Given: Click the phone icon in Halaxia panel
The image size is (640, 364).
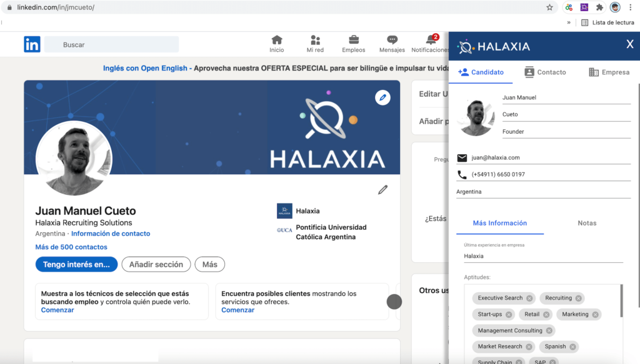Looking at the screenshot, I should 462,175.
